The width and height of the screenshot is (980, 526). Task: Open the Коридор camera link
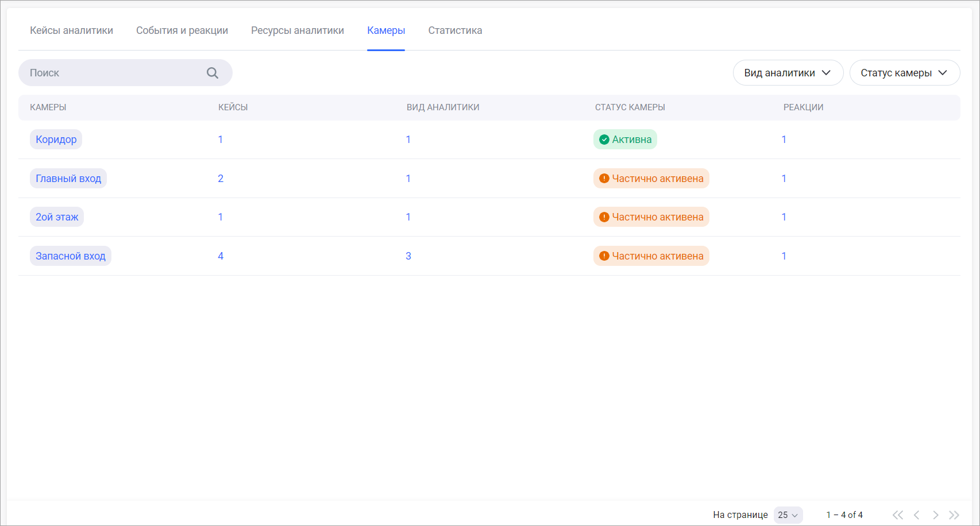pyautogui.click(x=56, y=140)
